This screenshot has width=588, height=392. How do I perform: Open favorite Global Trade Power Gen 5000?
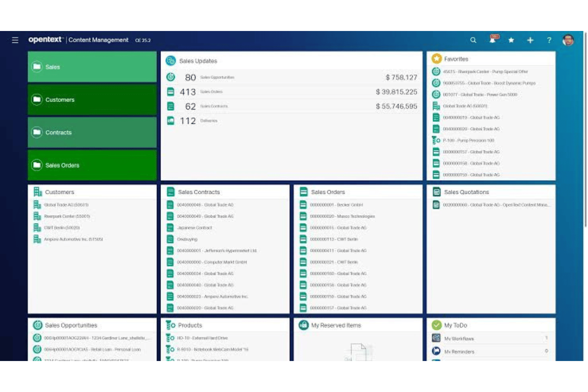[480, 95]
